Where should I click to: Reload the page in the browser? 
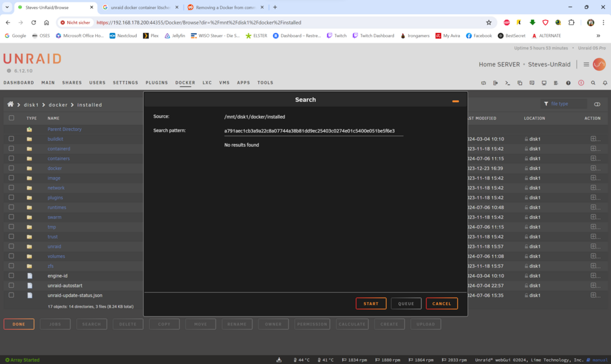[x=34, y=23]
